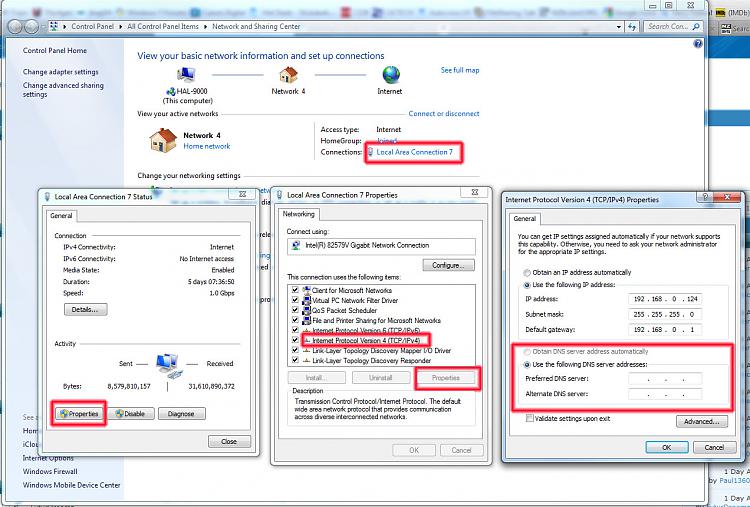750x507 pixels.
Task: Click the HAL-9000 computer icon
Action: (x=186, y=75)
